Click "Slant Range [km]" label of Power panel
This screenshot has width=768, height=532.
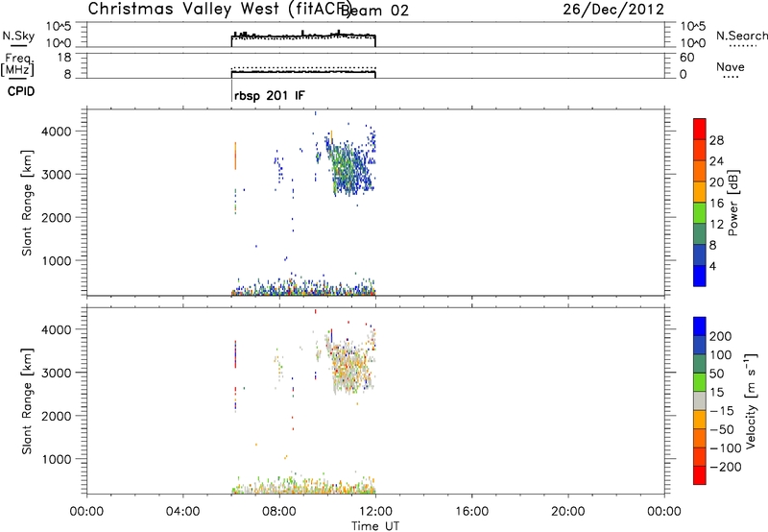(27, 203)
